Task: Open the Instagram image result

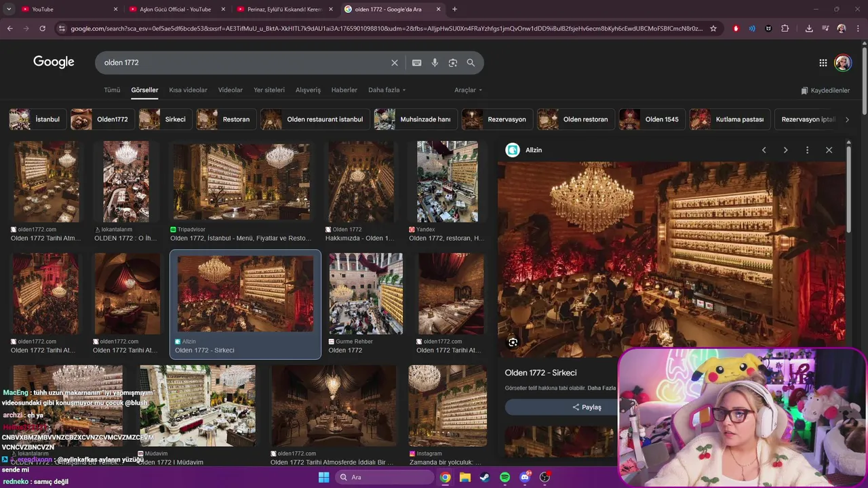Action: 448,416
